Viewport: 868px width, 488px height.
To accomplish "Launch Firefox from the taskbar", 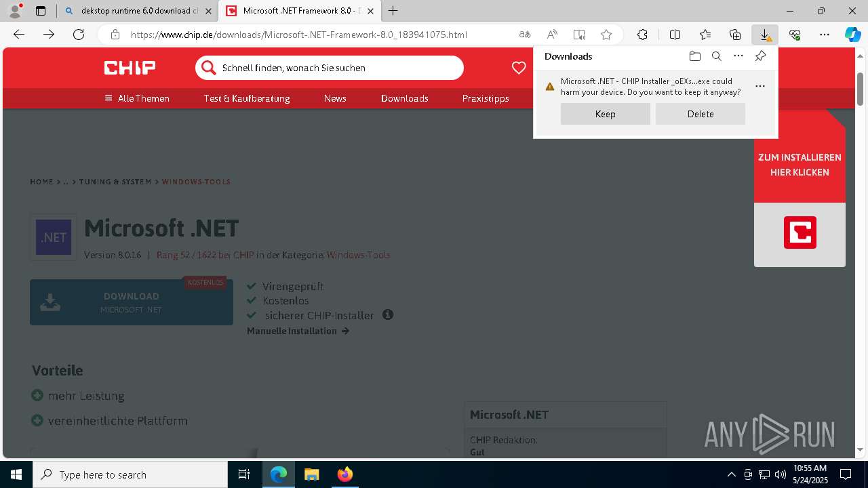I will (x=344, y=474).
